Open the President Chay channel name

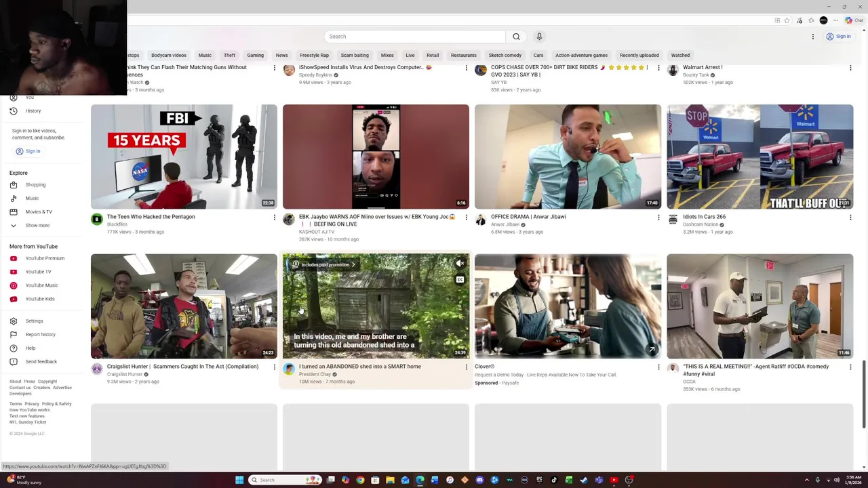pos(315,374)
